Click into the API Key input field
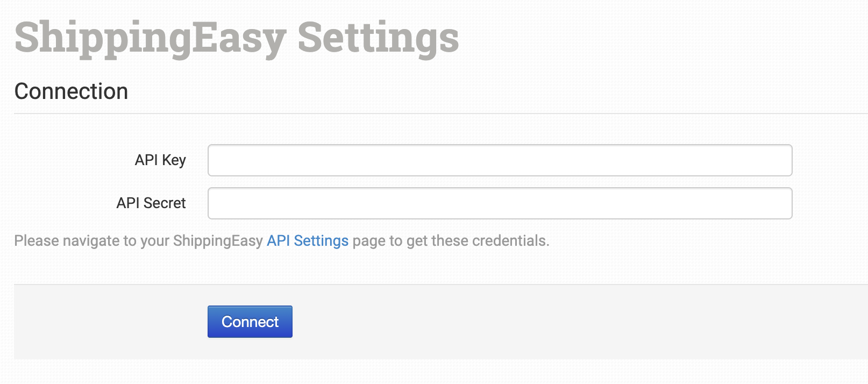This screenshot has height=384, width=868. [500, 160]
